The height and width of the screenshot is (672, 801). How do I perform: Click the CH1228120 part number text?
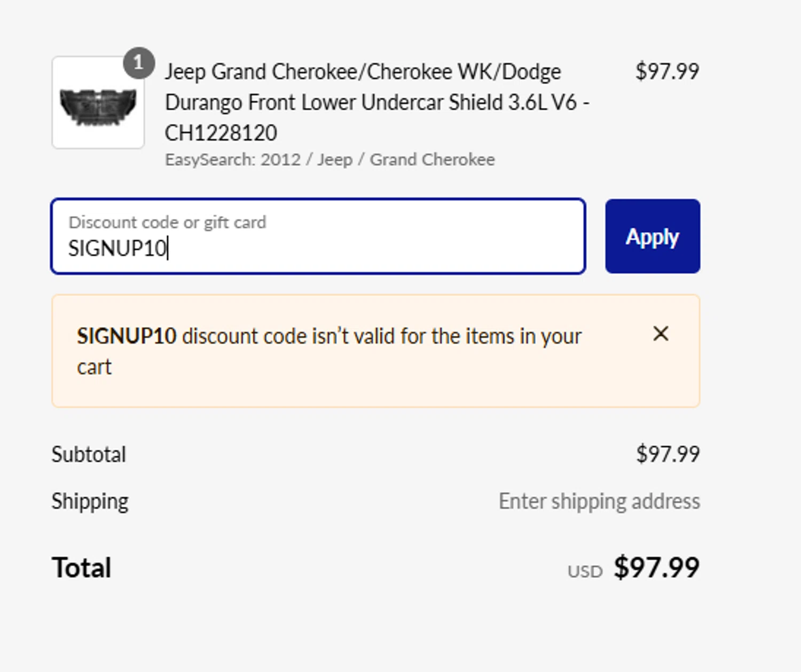tap(221, 133)
